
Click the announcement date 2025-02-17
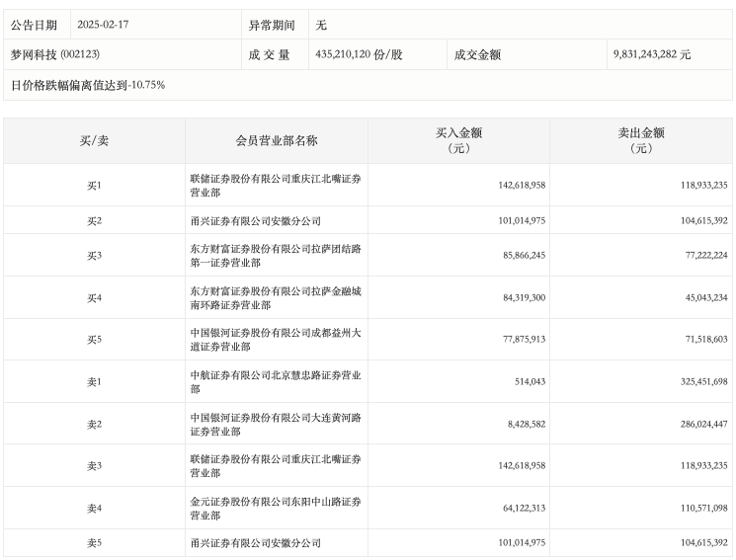(x=102, y=24)
